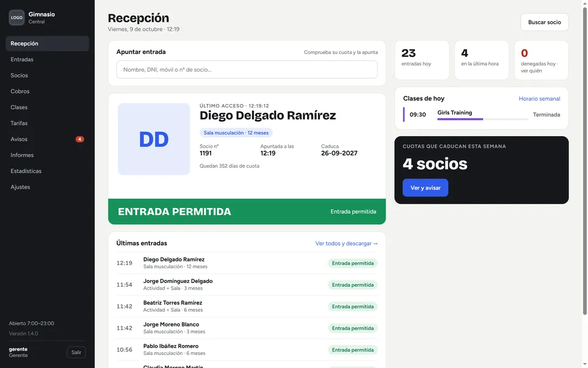588x368 pixels.
Task: Open Estadísticas page
Action: 47,171
